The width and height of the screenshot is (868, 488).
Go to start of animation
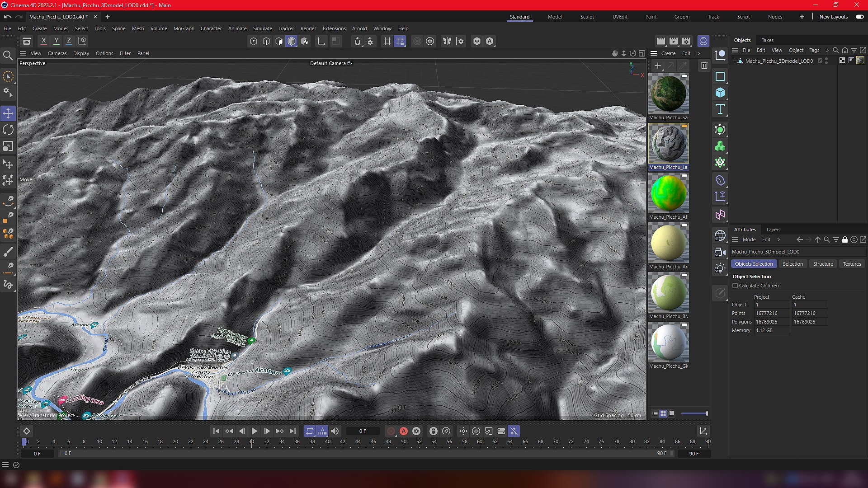click(x=216, y=432)
